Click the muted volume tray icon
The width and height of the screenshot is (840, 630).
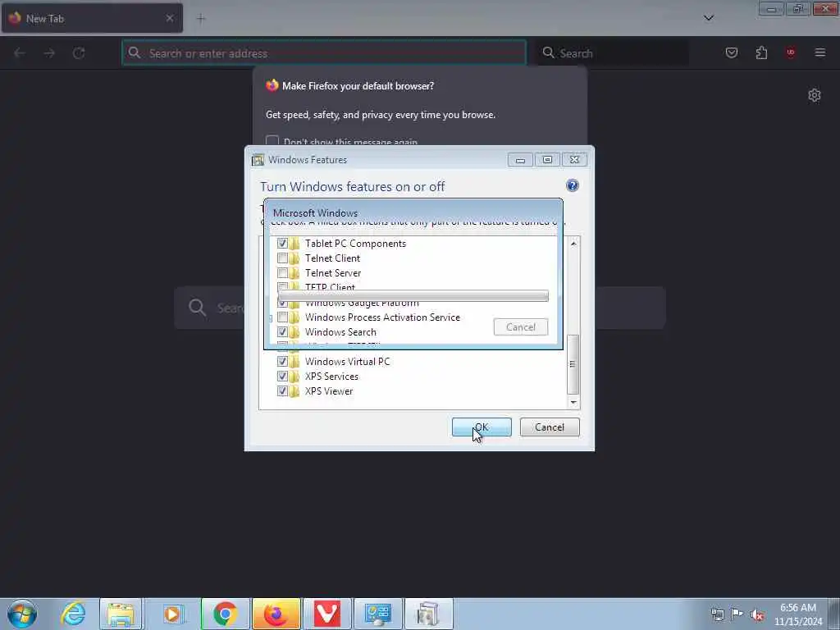[757, 614]
